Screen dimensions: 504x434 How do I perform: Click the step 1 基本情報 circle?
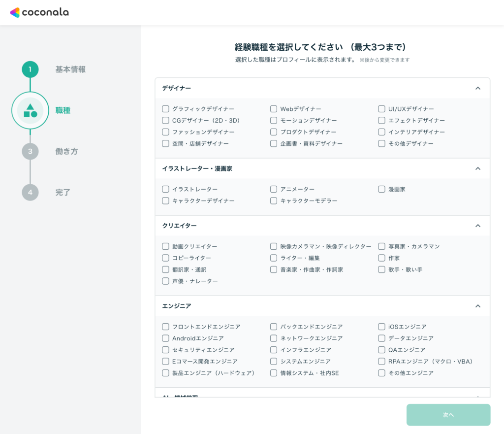point(30,69)
